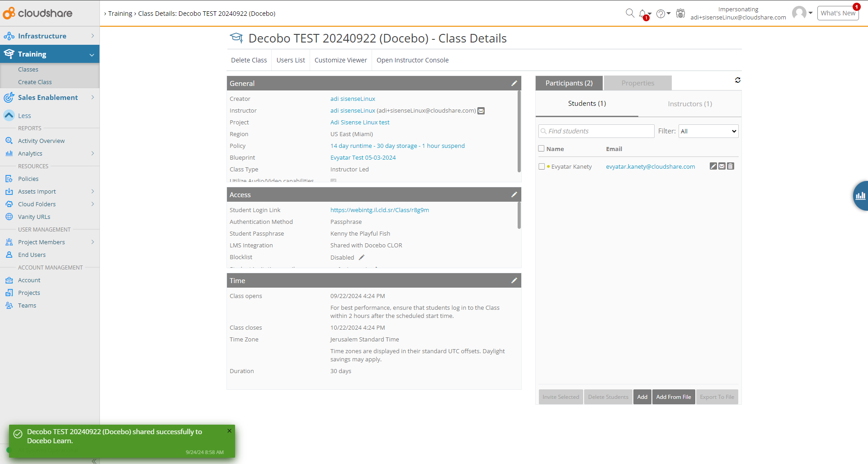The image size is (868, 464).
Task: Email the instructor envelope icon
Action: click(481, 111)
